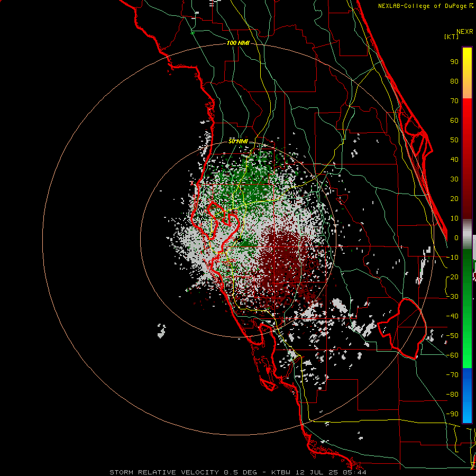Click the "10" value on velocity scale
This screenshot has height=476, width=476.
click(454, 218)
